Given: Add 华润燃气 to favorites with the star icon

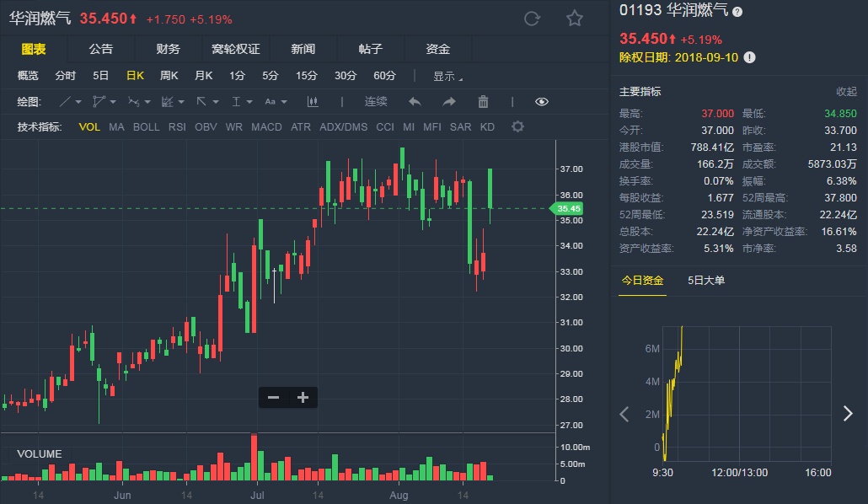Looking at the screenshot, I should coord(575,19).
